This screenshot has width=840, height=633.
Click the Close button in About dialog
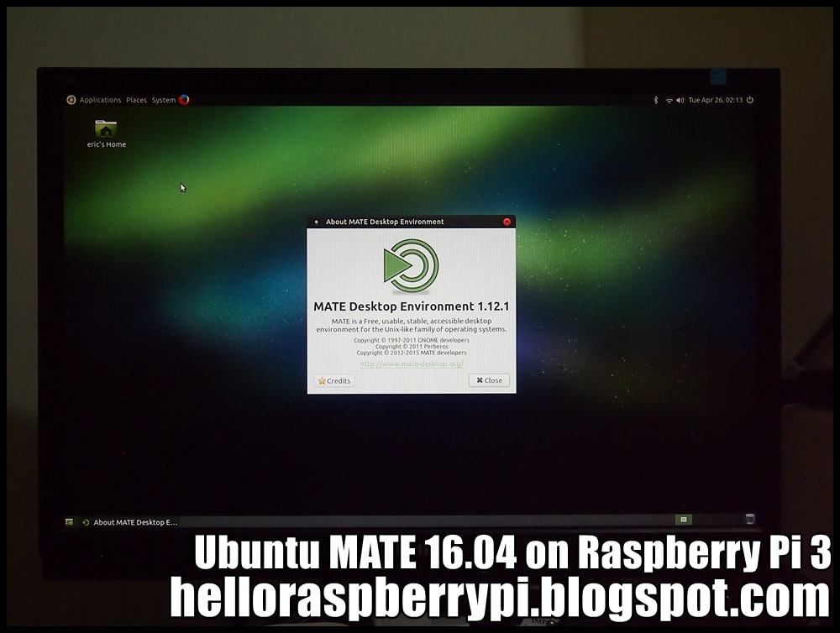(x=489, y=380)
